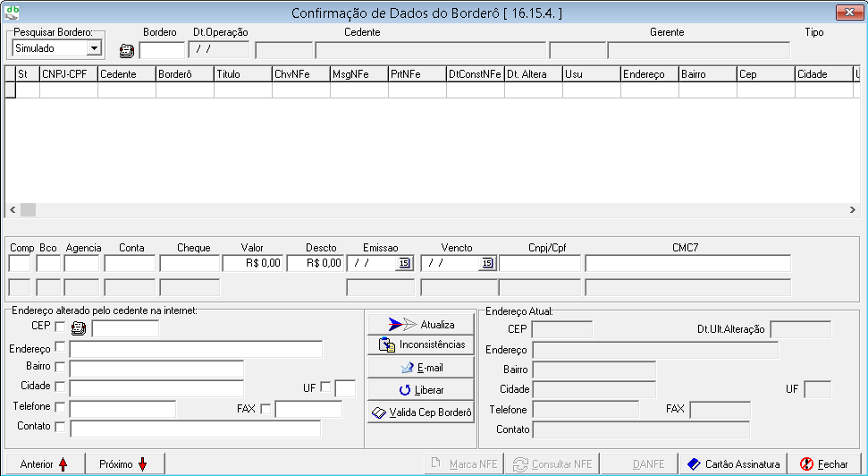Check the FAX checkbox

point(265,409)
